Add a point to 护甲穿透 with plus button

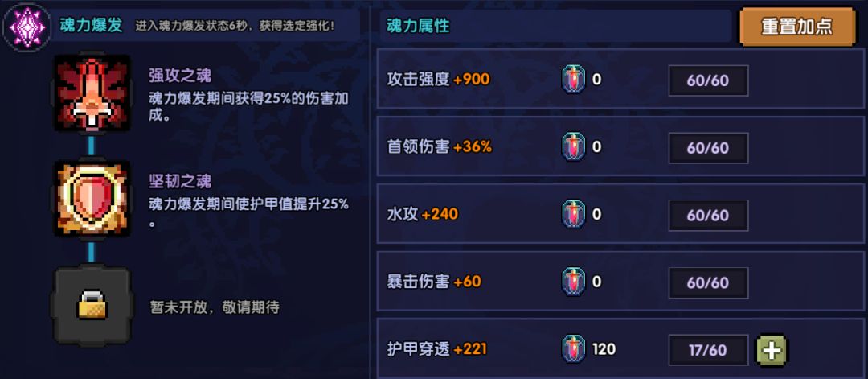click(772, 349)
